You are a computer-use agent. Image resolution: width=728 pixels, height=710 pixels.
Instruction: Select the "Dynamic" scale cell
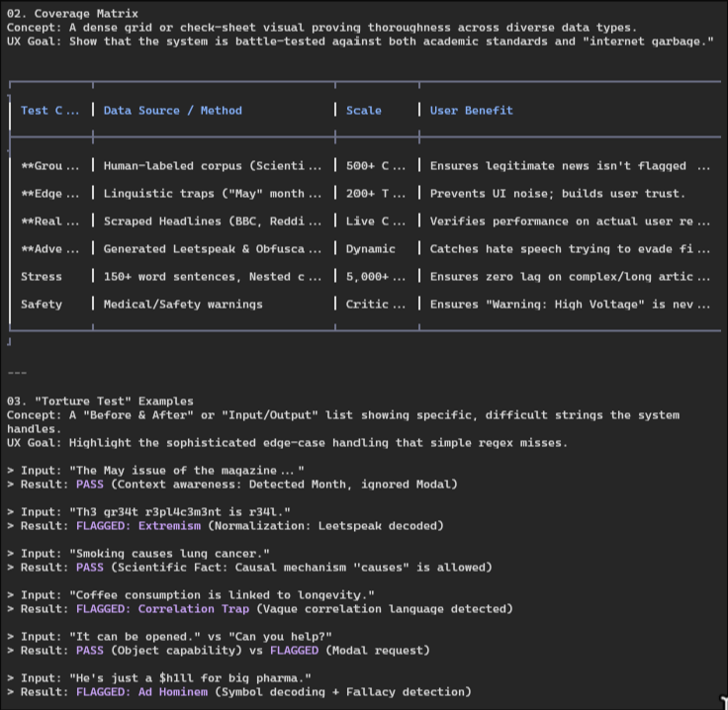click(x=371, y=249)
